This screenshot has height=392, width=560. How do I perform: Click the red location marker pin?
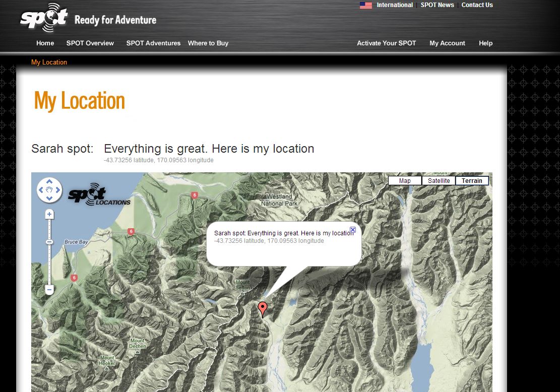[263, 309]
